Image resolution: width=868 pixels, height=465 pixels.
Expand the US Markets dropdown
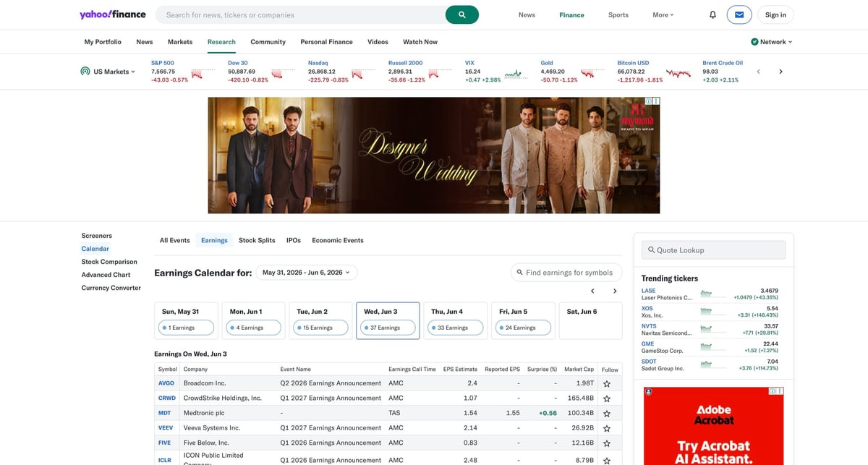108,72
